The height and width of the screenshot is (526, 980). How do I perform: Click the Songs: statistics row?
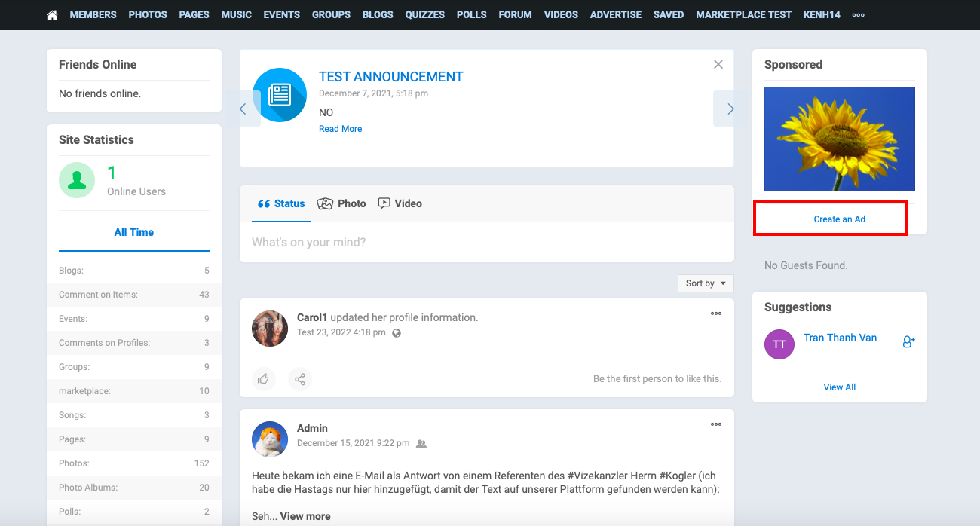click(134, 415)
